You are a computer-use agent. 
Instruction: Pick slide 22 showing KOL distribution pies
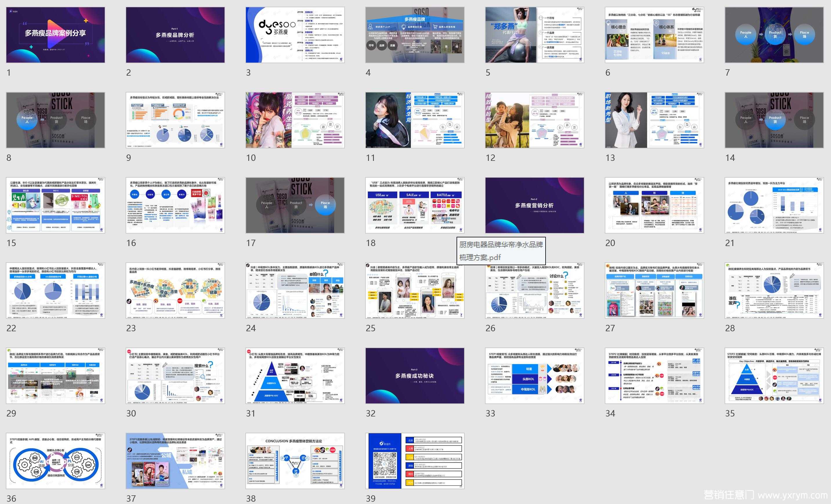(55, 291)
